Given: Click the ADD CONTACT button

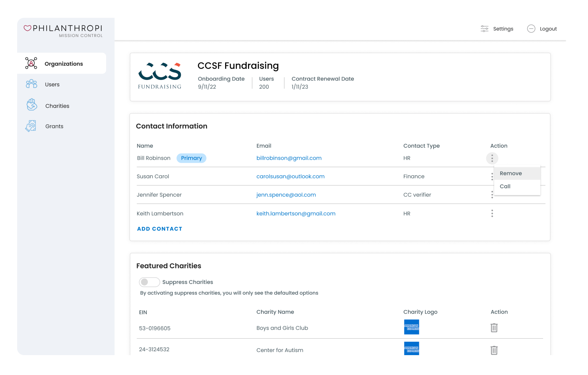Looking at the screenshot, I should click(159, 229).
